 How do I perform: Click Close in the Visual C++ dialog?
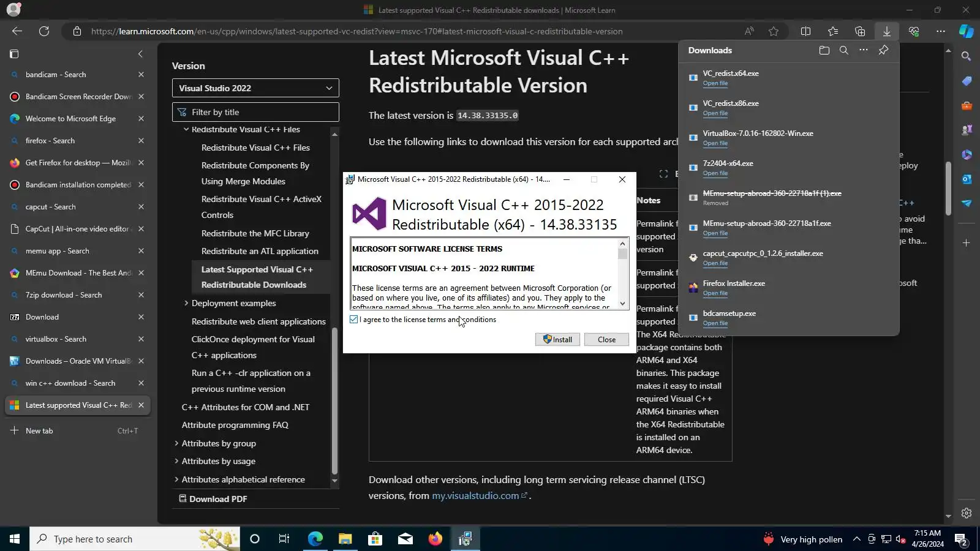pyautogui.click(x=606, y=340)
